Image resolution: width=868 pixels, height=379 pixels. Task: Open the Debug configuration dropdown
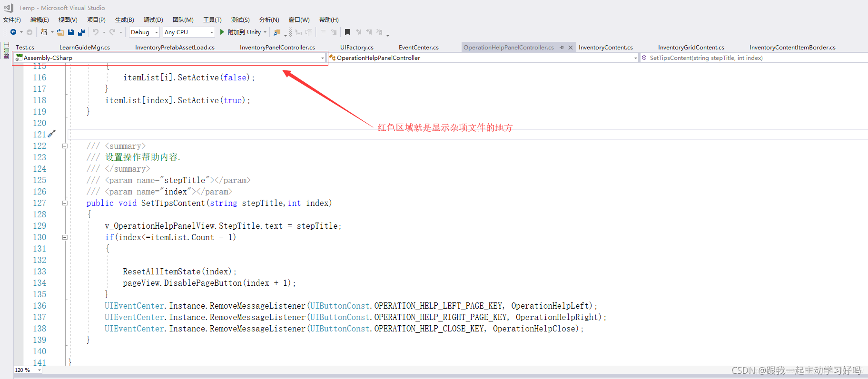click(x=144, y=32)
